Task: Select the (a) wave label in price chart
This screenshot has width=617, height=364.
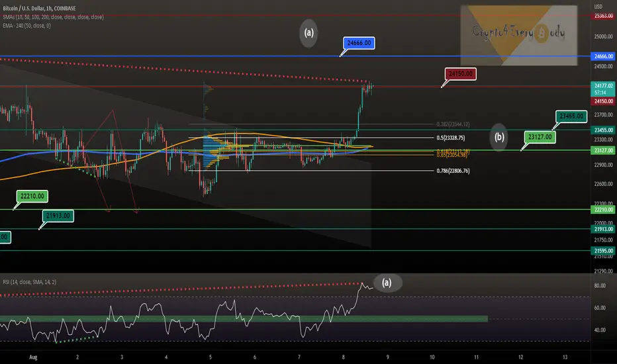Action: point(309,33)
